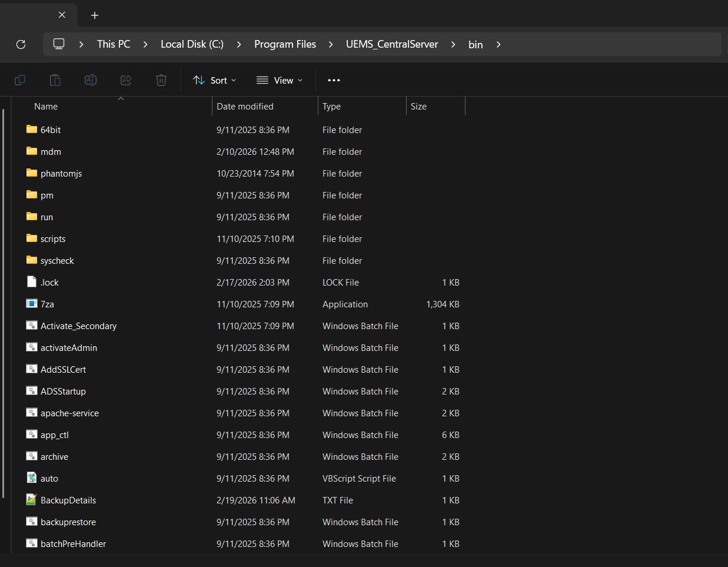Open the See more ellipsis menu

(334, 80)
